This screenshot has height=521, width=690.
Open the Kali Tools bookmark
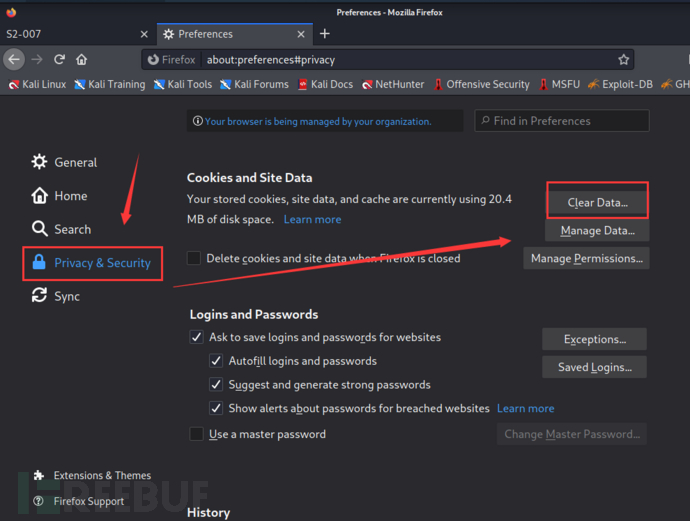tap(182, 85)
